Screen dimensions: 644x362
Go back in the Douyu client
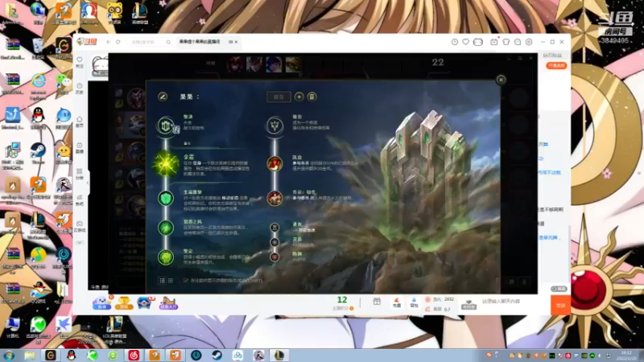pyautogui.click(x=109, y=42)
